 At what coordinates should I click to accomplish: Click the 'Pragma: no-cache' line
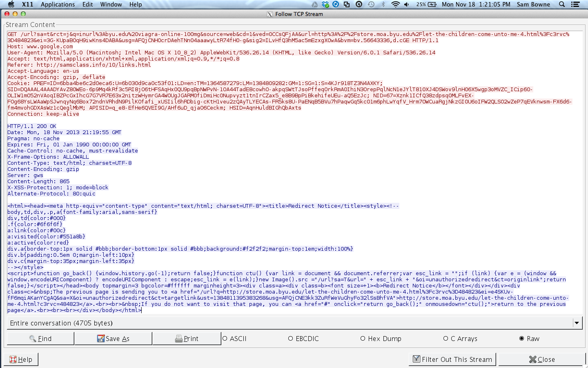click(x=33, y=139)
